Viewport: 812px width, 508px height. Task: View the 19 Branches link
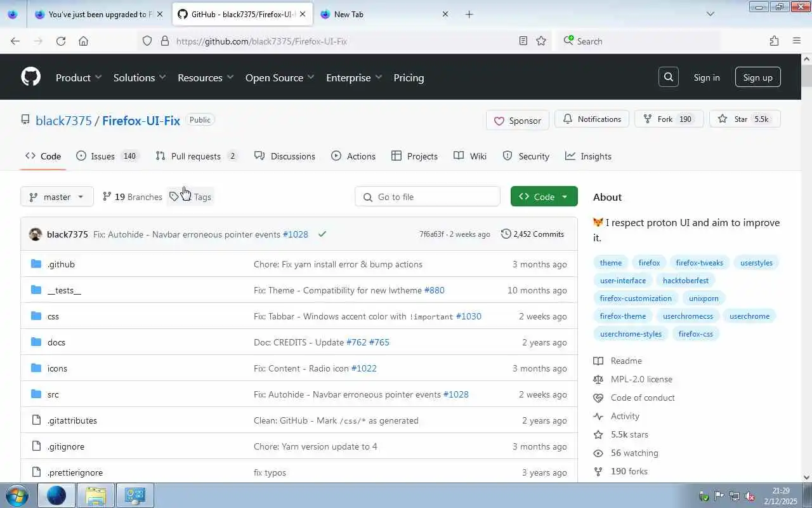[132, 197]
